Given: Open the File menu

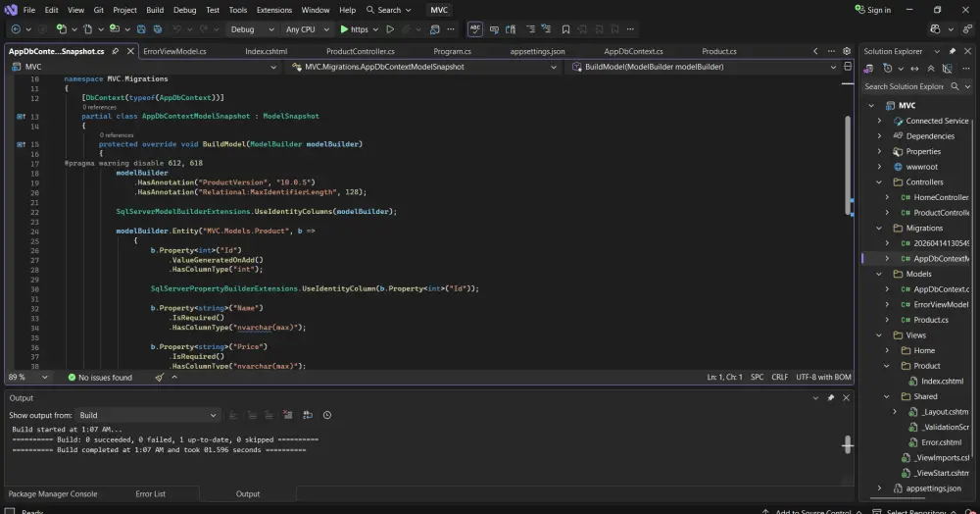Looking at the screenshot, I should [28, 10].
